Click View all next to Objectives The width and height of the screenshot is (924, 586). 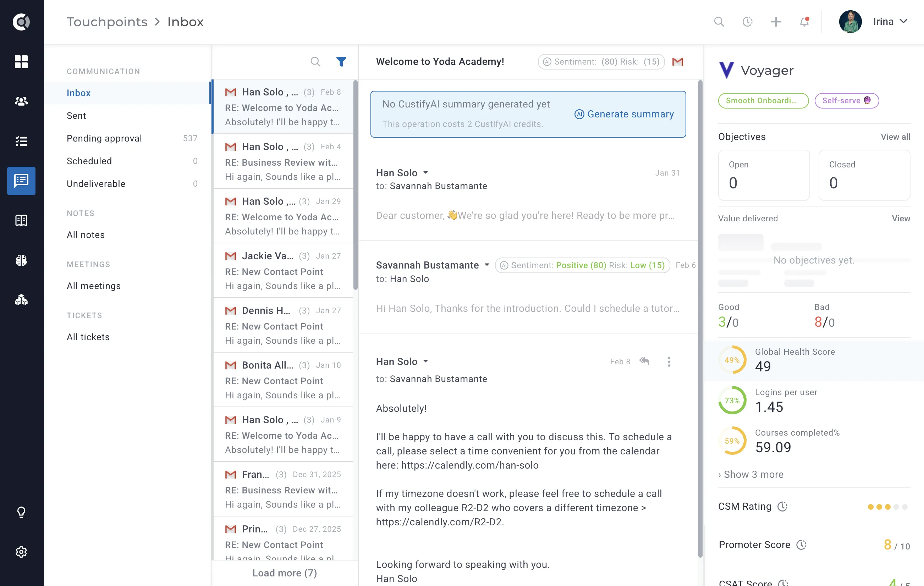(895, 137)
